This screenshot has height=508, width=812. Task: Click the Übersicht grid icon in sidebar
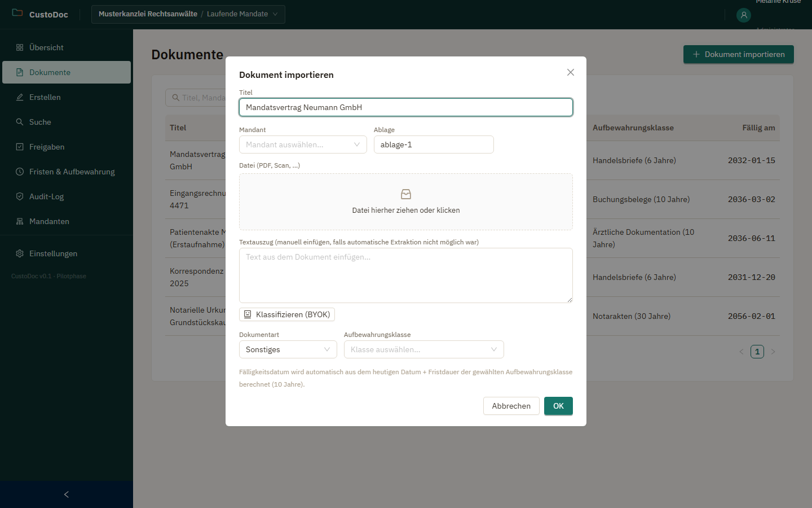[20, 47]
